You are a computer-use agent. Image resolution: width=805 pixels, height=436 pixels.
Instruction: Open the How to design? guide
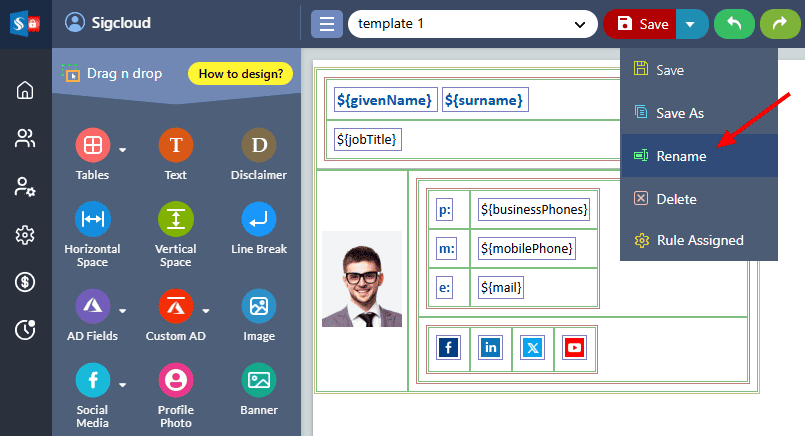tap(240, 73)
